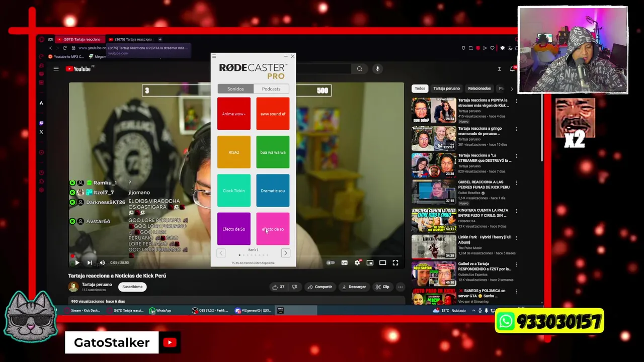Reload the browser page
Screen dimensions: 644x362
[64, 48]
